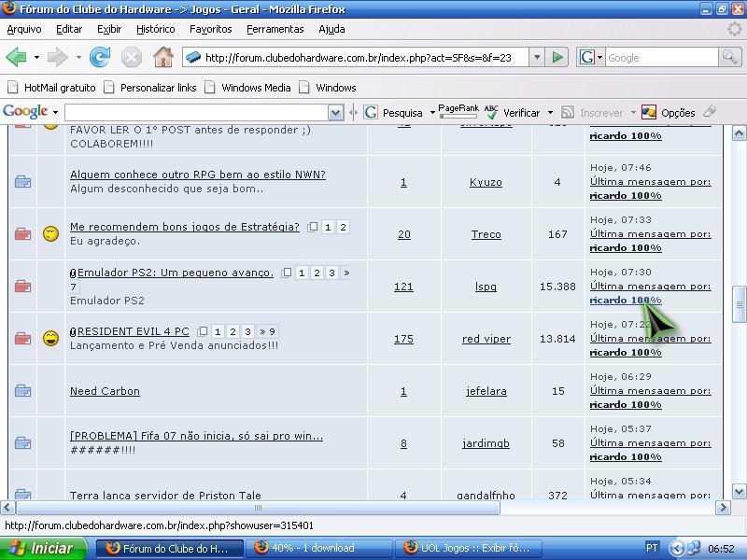Click the PageRank indicator in Google toolbar
This screenshot has height=560, width=747.
pyautogui.click(x=458, y=110)
